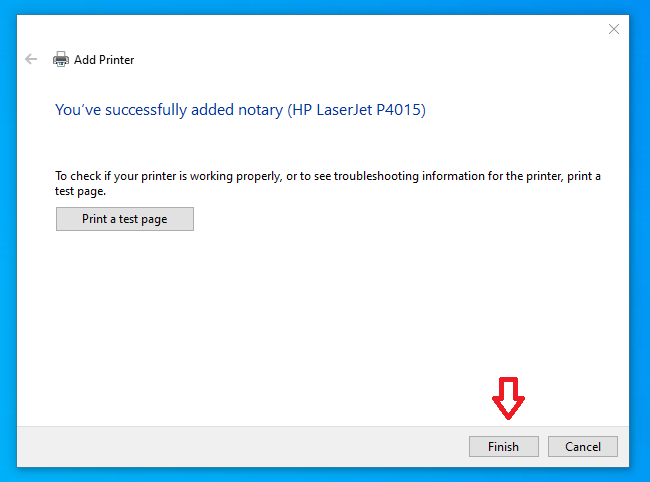Click the back arrow in the wizard header
The height and width of the screenshot is (482, 650).
click(31, 59)
